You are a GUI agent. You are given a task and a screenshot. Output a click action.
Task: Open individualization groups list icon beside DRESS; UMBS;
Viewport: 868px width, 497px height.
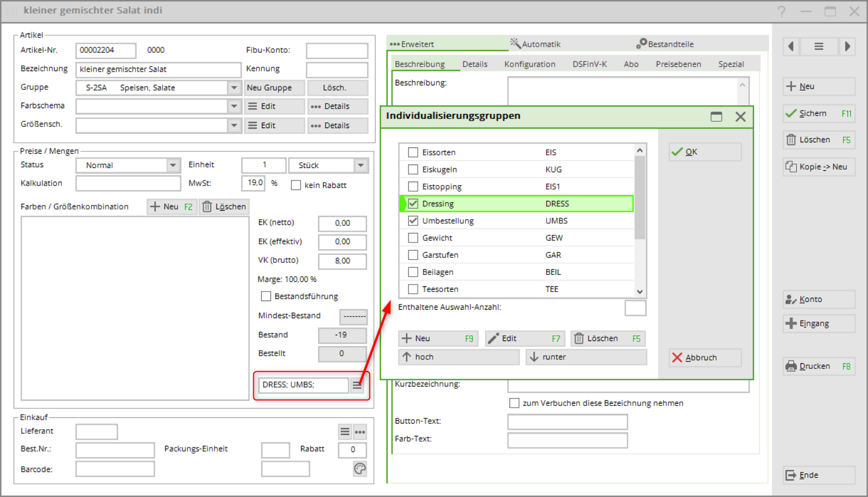click(x=357, y=385)
